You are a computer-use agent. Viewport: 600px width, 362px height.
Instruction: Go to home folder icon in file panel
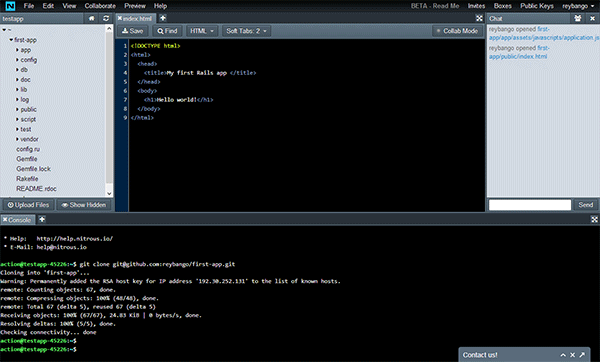pyautogui.click(x=91, y=18)
